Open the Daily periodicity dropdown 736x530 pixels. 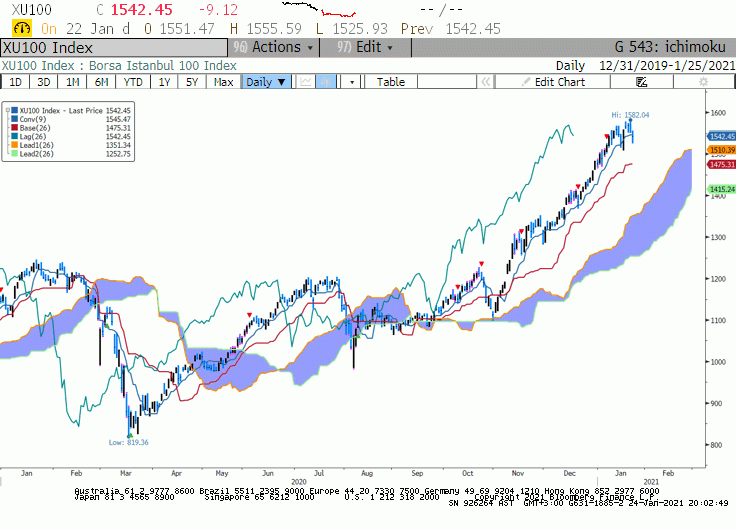pyautogui.click(x=266, y=82)
